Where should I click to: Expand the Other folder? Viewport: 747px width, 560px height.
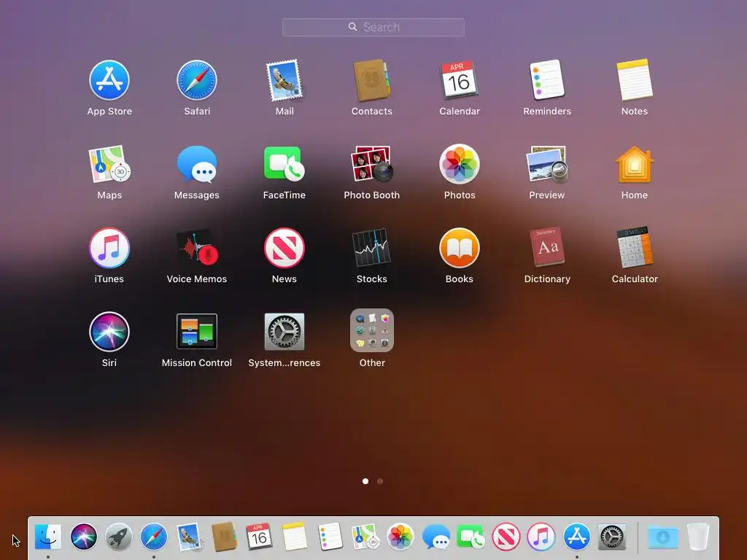pos(371,330)
